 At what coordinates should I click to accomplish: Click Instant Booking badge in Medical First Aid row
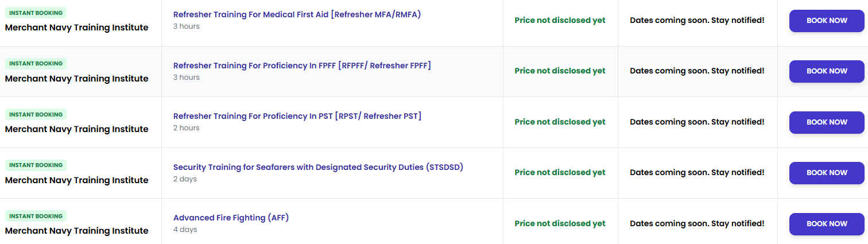(36, 13)
